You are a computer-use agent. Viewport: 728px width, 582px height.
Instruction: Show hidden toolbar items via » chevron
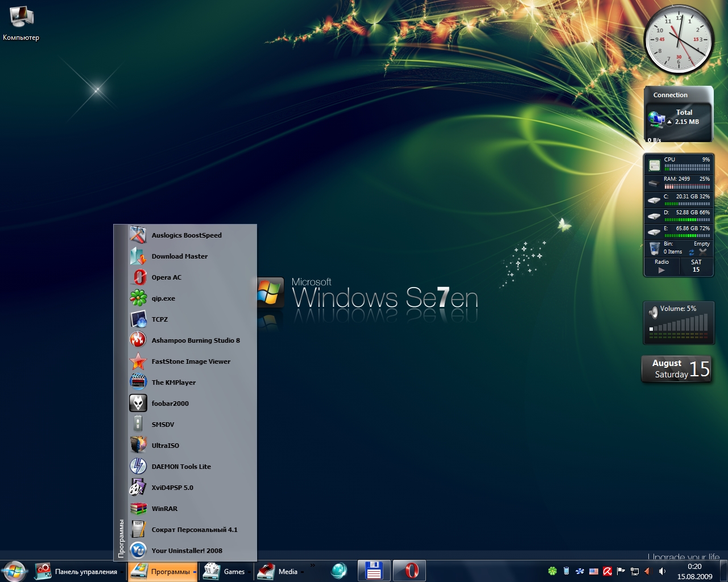click(312, 566)
